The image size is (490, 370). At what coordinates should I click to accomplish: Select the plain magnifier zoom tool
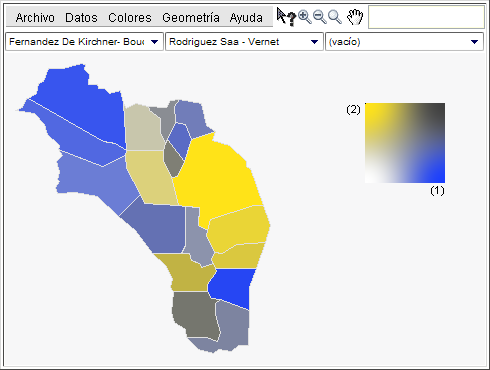(x=335, y=17)
